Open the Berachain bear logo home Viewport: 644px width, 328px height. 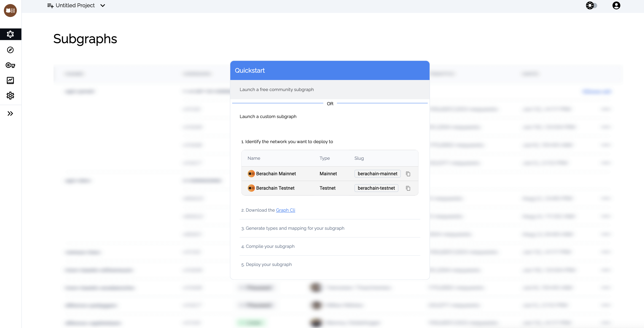[x=10, y=11]
